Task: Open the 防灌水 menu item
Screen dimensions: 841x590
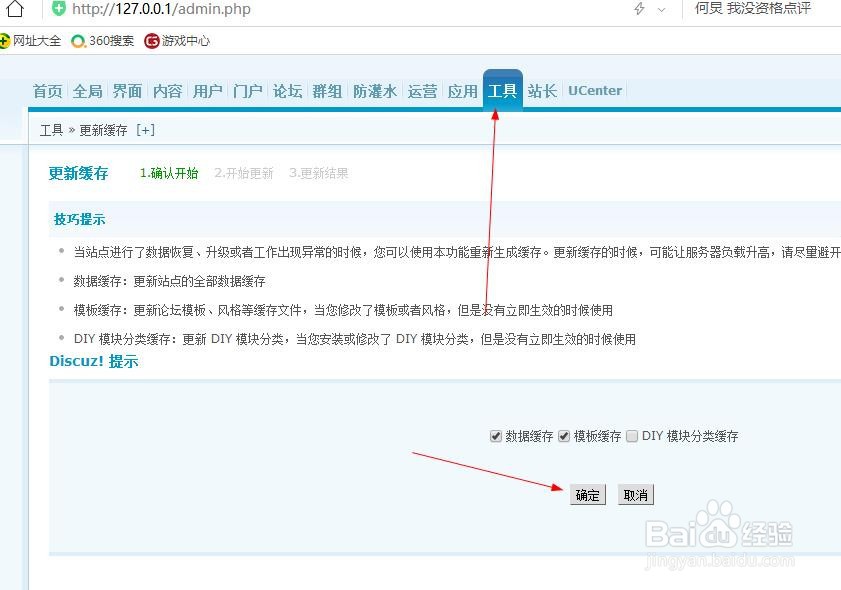Action: (373, 90)
